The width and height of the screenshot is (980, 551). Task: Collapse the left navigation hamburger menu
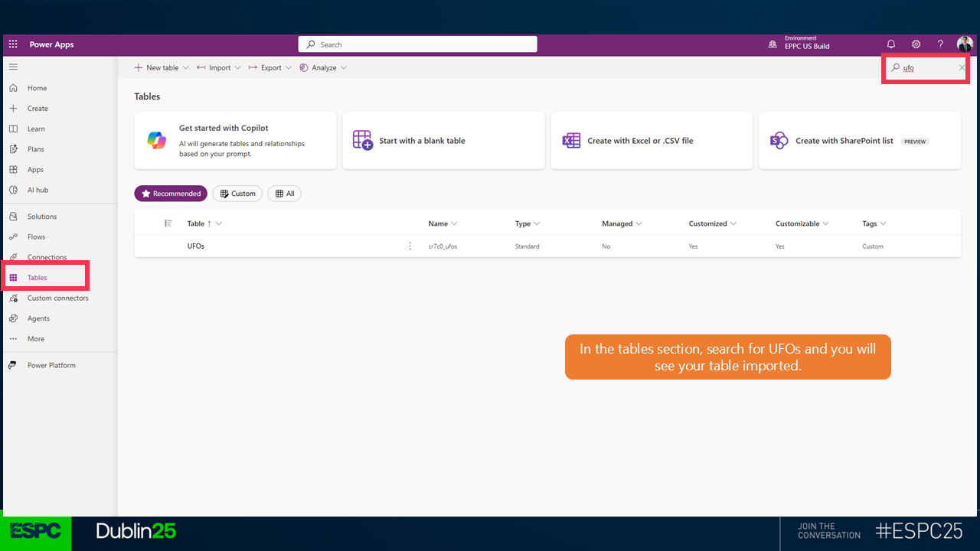click(13, 67)
